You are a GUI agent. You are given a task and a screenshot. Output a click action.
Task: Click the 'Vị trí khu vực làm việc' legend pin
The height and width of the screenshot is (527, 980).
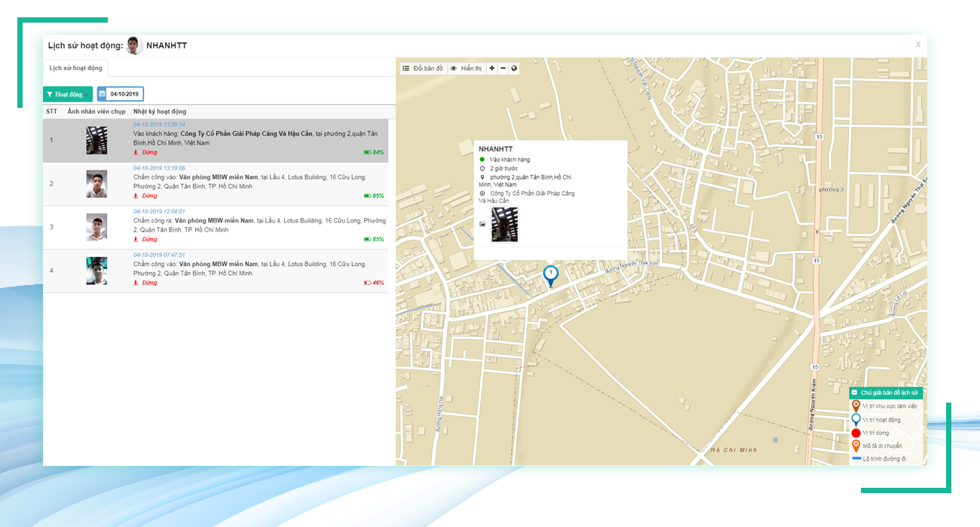pos(856,406)
